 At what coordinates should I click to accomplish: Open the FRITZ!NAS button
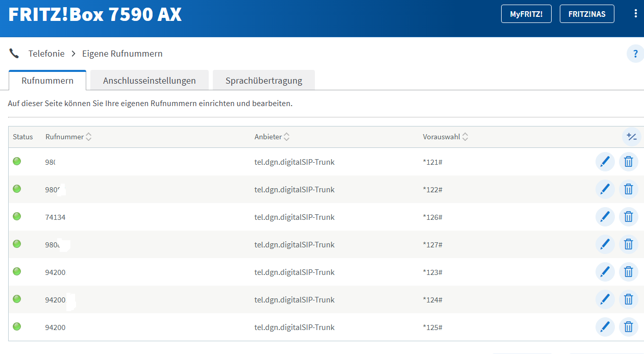587,14
